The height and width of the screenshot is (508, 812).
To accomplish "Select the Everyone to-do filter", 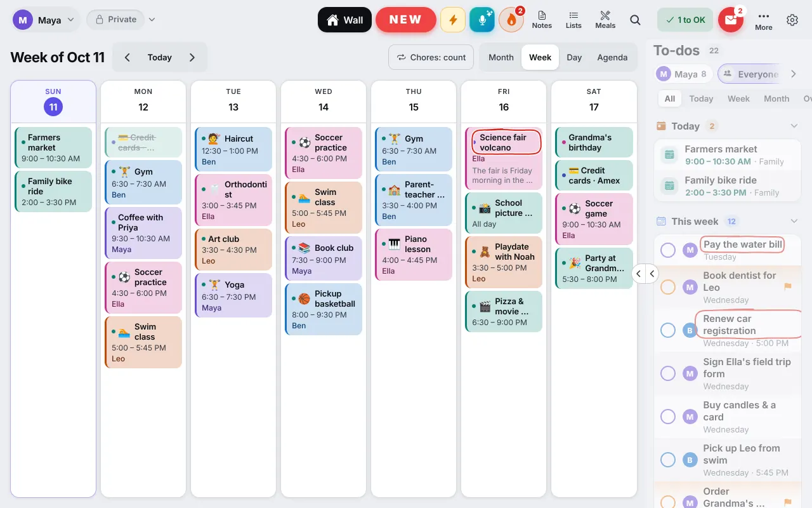I will [x=750, y=74].
